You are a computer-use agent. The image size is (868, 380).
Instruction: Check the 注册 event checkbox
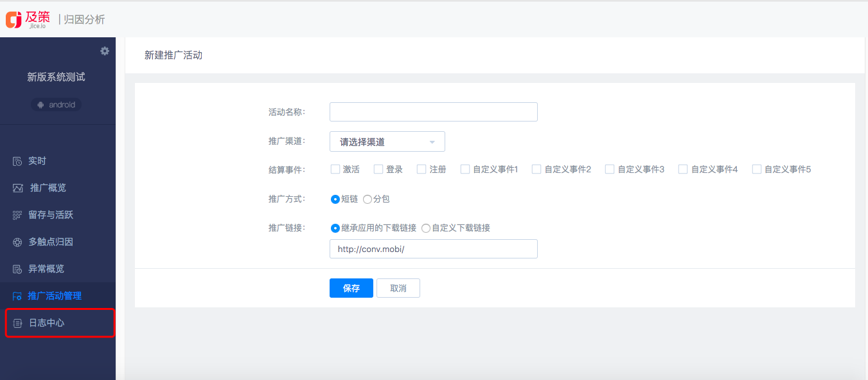[x=421, y=170]
